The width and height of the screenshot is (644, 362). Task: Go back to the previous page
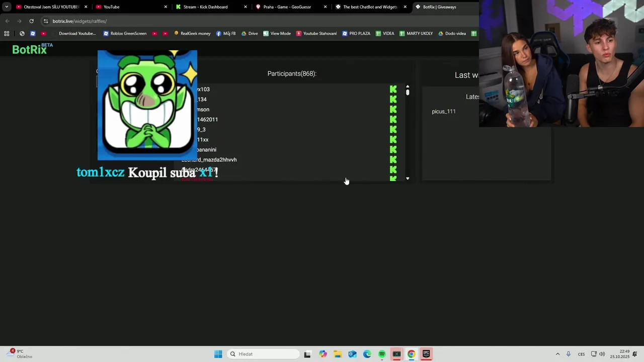(7, 21)
